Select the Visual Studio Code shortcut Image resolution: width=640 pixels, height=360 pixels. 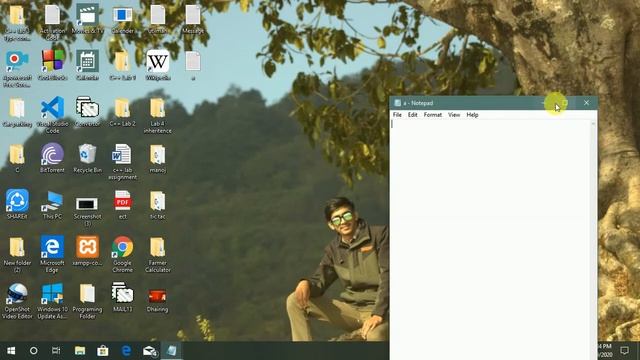coord(52,115)
